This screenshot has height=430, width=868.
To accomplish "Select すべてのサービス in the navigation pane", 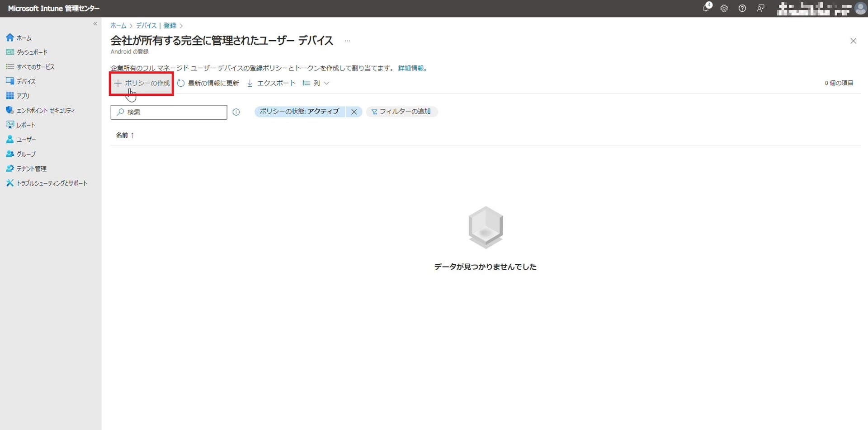I will [36, 66].
